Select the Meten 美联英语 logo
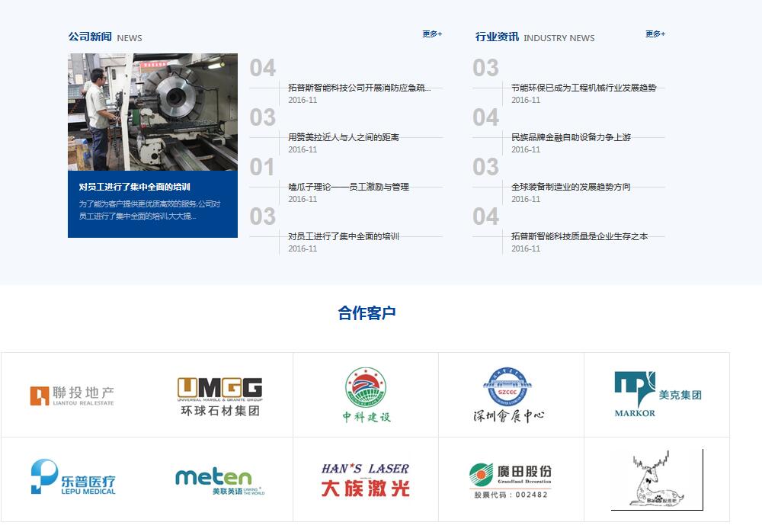Screen dimensions: 762x532 pos(219,480)
